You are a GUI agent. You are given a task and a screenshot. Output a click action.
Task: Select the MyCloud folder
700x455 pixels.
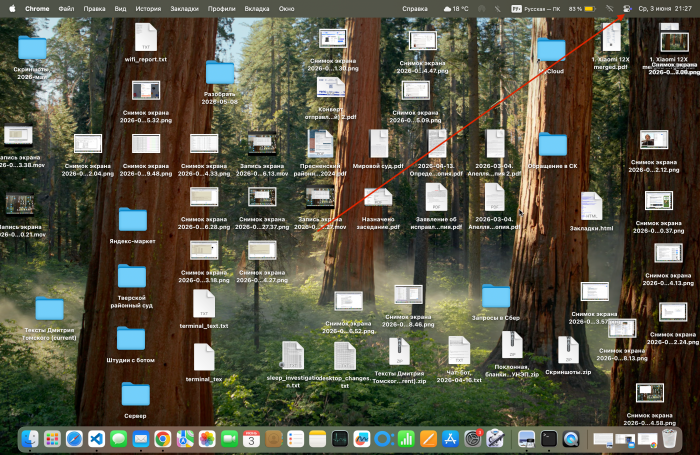click(551, 55)
